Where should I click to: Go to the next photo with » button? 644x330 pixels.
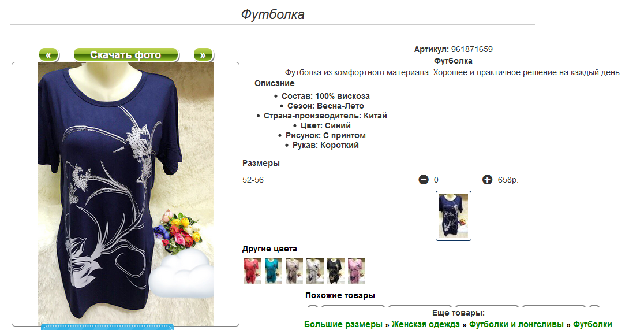click(203, 55)
